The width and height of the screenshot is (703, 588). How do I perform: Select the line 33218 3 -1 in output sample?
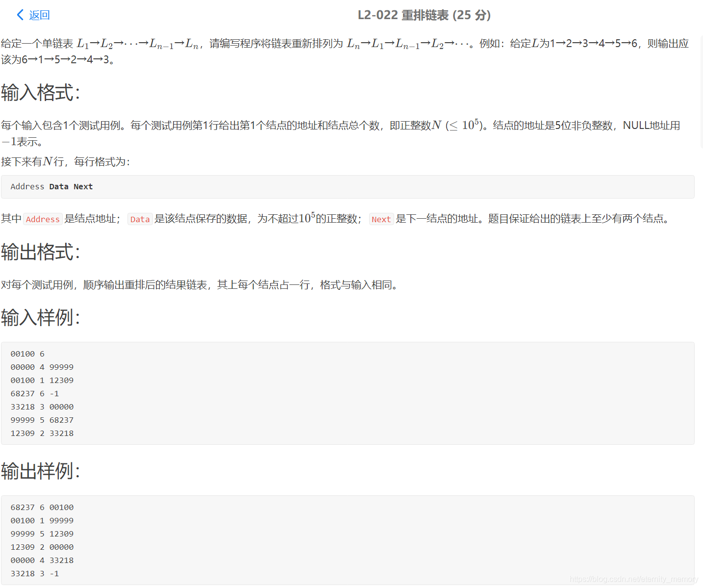[x=33, y=573]
